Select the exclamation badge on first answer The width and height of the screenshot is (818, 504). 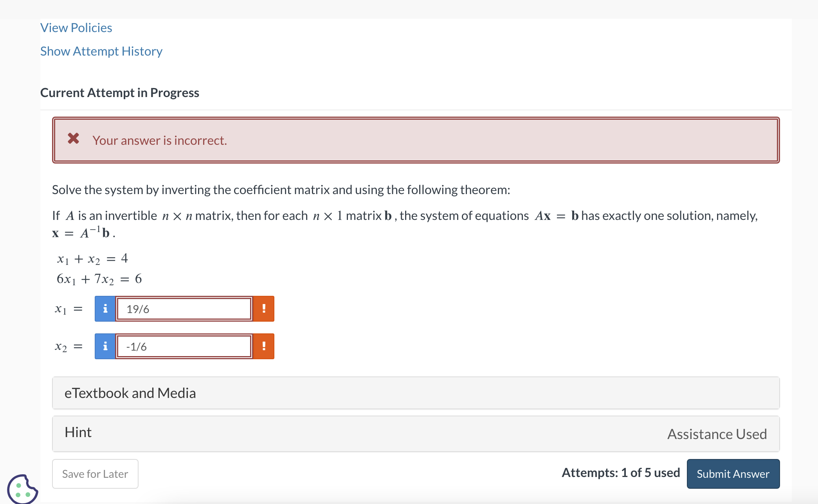264,309
